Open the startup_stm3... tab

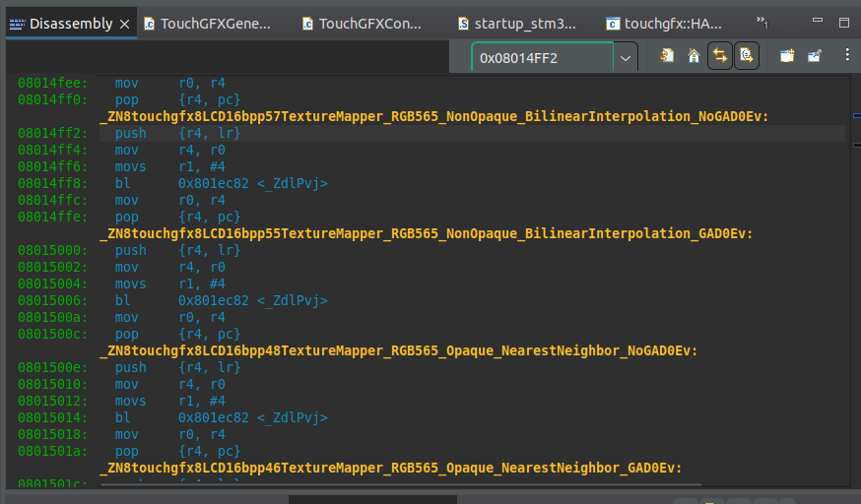pyautogui.click(x=517, y=24)
